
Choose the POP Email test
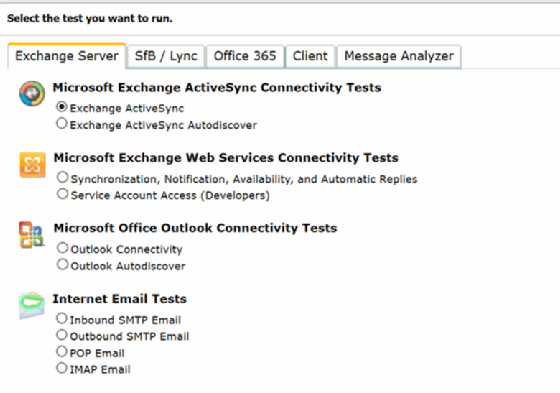click(x=62, y=352)
